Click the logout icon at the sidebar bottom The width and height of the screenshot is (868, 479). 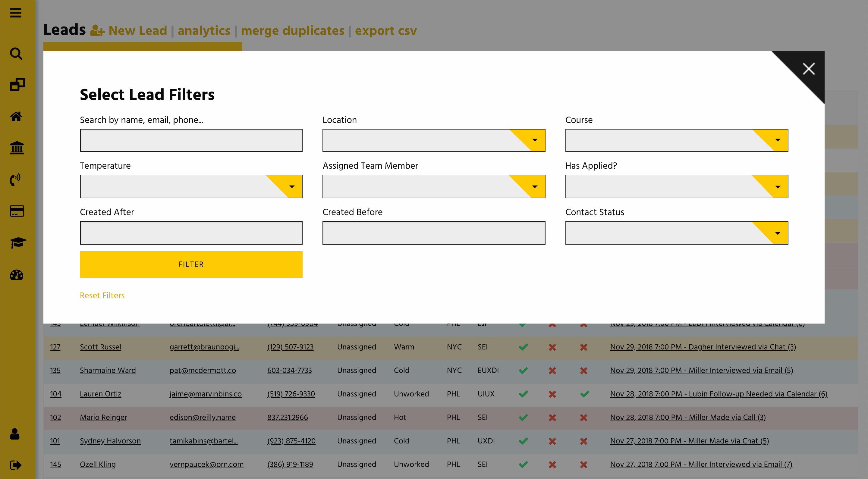16,465
